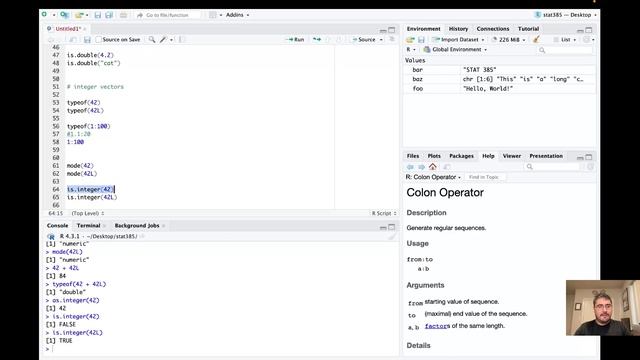Open the Packages tab

click(x=461, y=156)
